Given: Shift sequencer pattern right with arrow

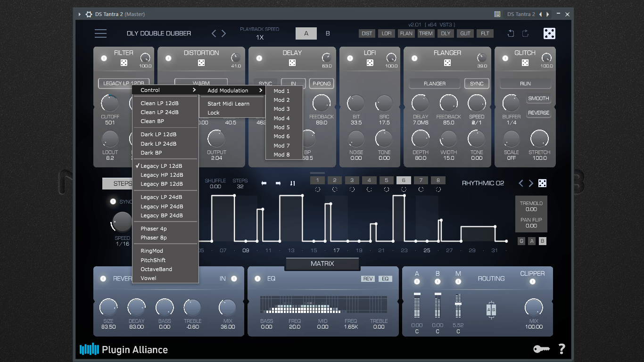Looking at the screenshot, I should coord(278,183).
